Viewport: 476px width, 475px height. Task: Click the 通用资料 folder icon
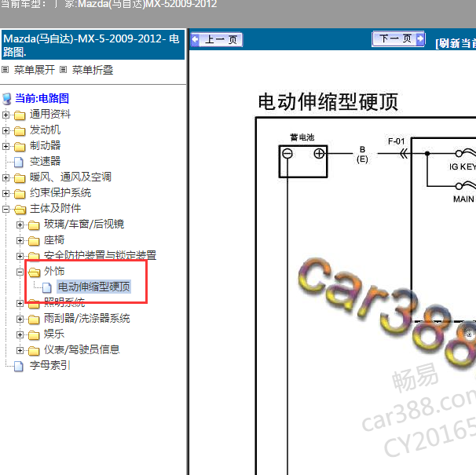coord(20,115)
